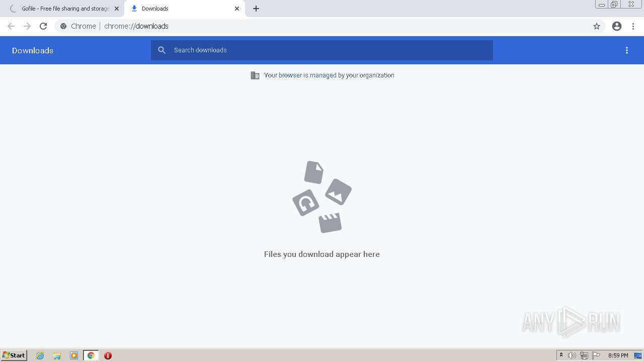Restore down the Chrome window
The height and width of the screenshot is (362, 644).
pos(614,5)
